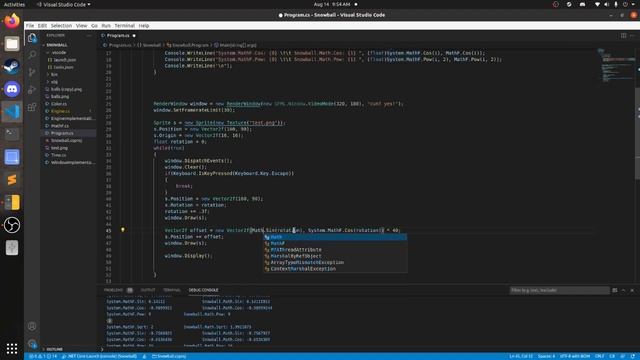The image size is (640, 360).
Task: Collapse the .vscode folder
Action: (x=59, y=52)
